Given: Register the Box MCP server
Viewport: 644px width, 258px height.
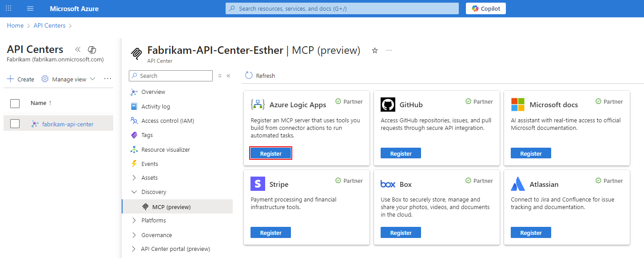Looking at the screenshot, I should point(401,232).
